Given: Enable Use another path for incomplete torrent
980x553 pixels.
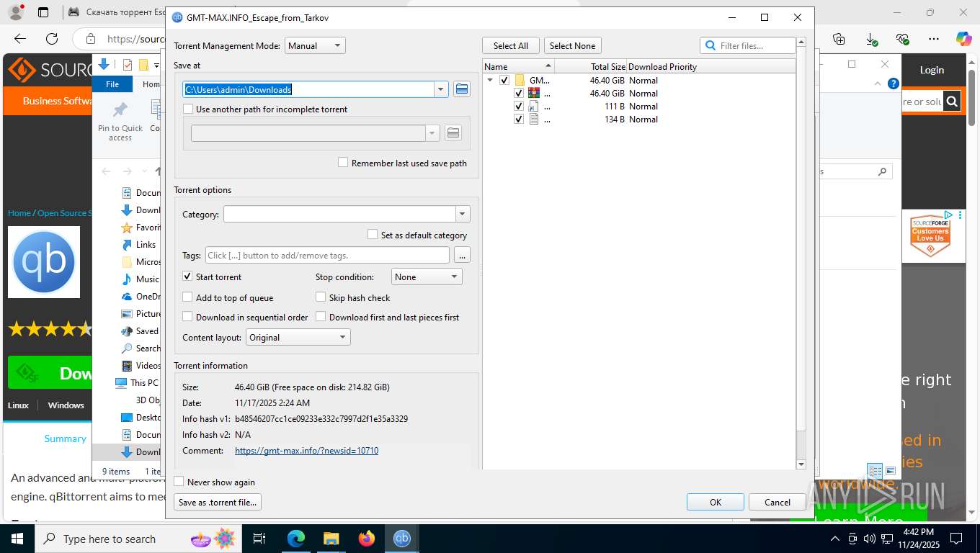Looking at the screenshot, I should click(189, 109).
